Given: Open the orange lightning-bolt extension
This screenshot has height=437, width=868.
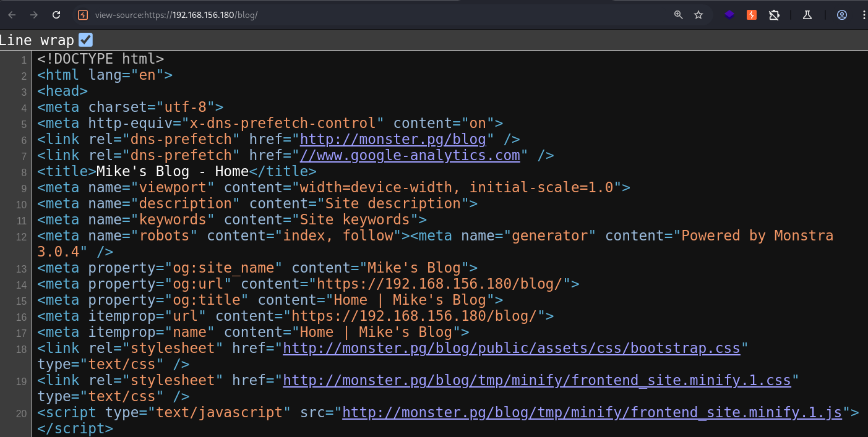Looking at the screenshot, I should pos(752,15).
